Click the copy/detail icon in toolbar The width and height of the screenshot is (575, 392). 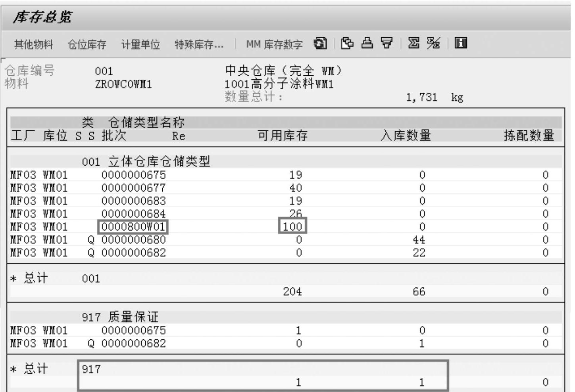[x=347, y=43]
